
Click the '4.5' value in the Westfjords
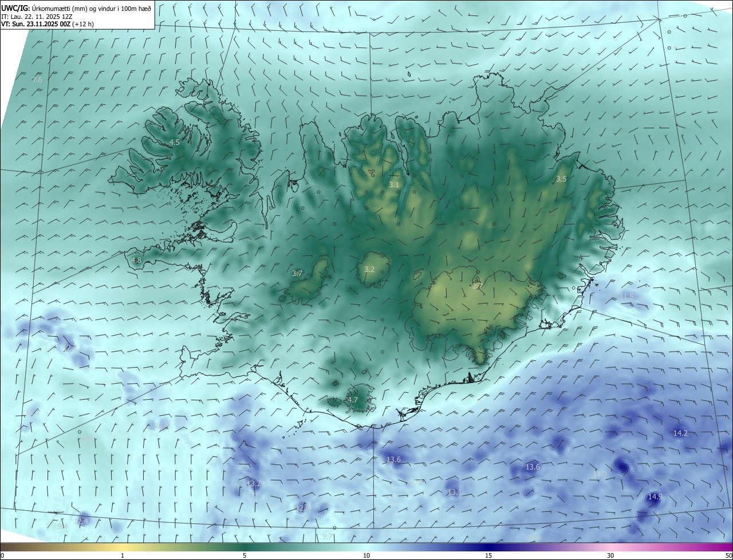pos(175,142)
